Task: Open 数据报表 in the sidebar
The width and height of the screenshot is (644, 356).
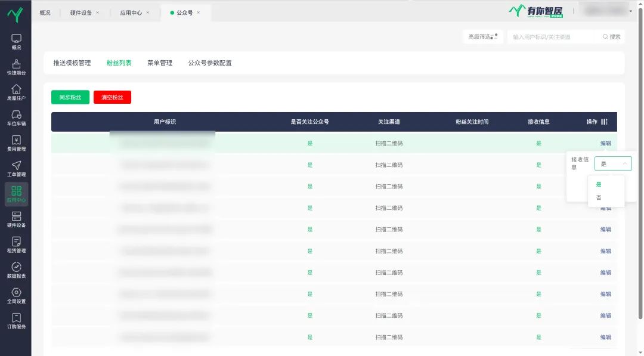Action: 16,270
